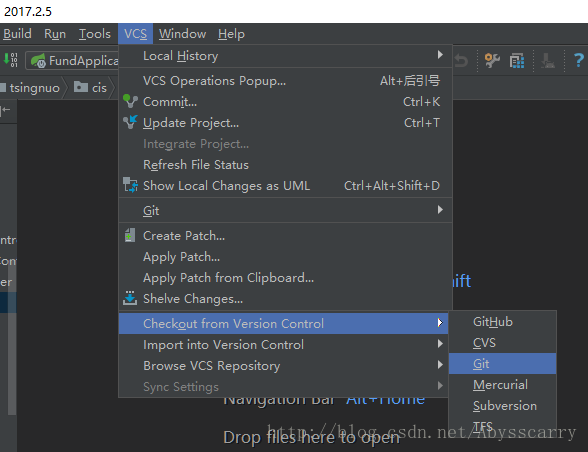Select Git in checkout submenu
The image size is (588, 452).
[x=502, y=363]
